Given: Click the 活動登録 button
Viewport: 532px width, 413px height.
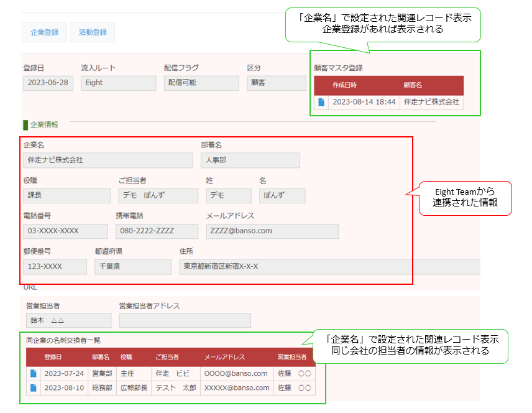Looking at the screenshot, I should pyautogui.click(x=93, y=32).
